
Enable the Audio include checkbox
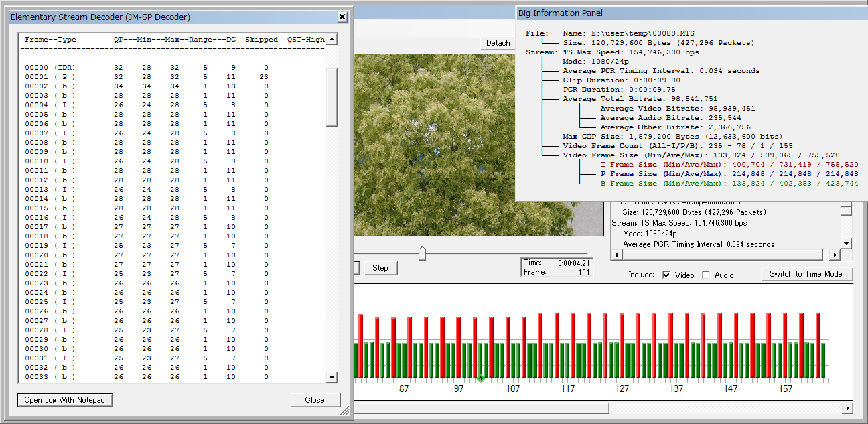click(x=706, y=275)
